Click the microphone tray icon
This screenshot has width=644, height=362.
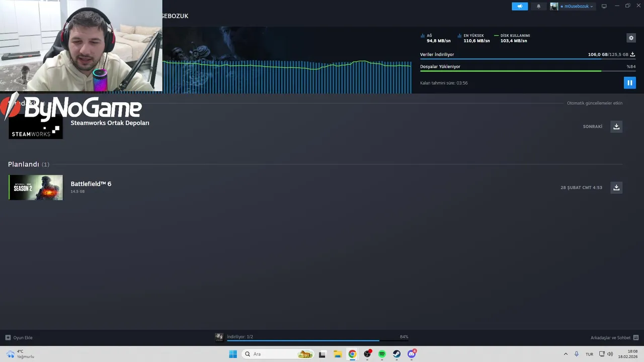tap(577, 354)
